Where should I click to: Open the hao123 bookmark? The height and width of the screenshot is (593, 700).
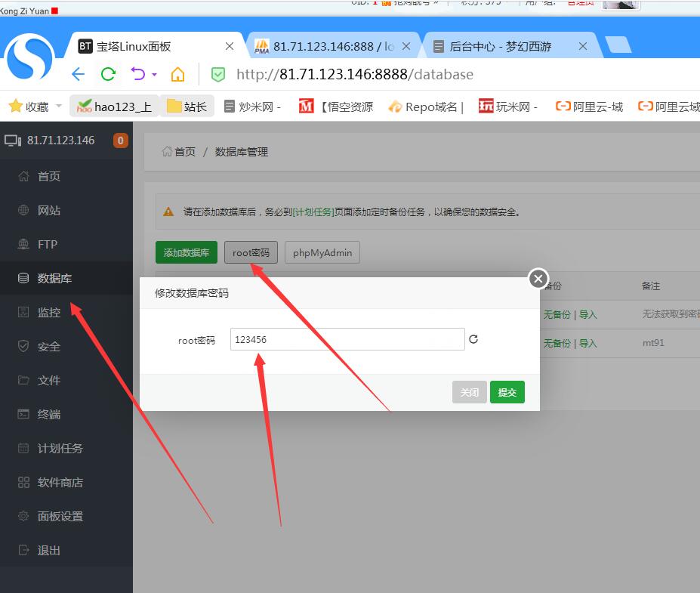(115, 107)
